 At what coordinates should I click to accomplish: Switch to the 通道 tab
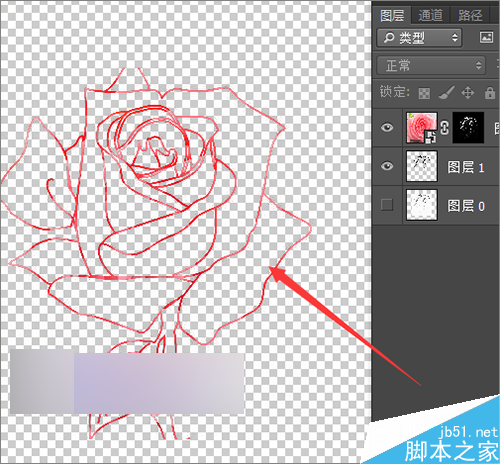tap(430, 16)
